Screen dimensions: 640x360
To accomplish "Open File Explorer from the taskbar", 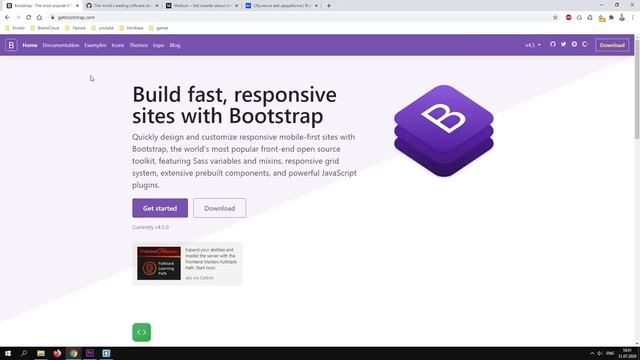I will (41, 353).
